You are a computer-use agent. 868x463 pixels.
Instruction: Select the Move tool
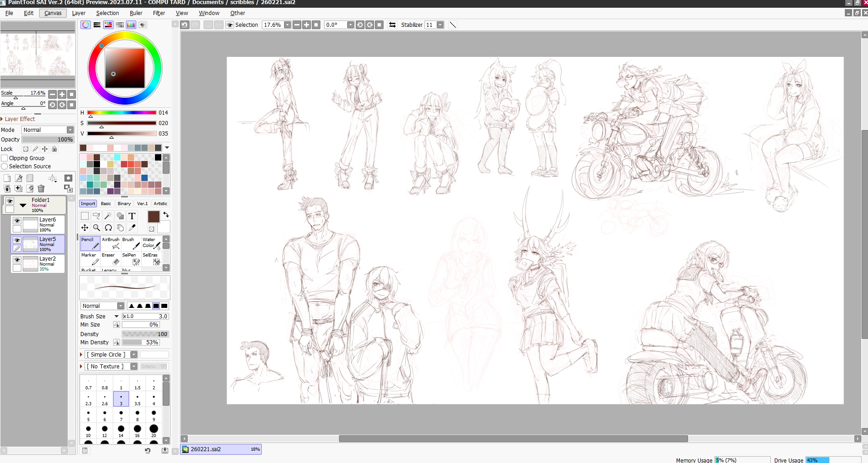pyautogui.click(x=85, y=228)
